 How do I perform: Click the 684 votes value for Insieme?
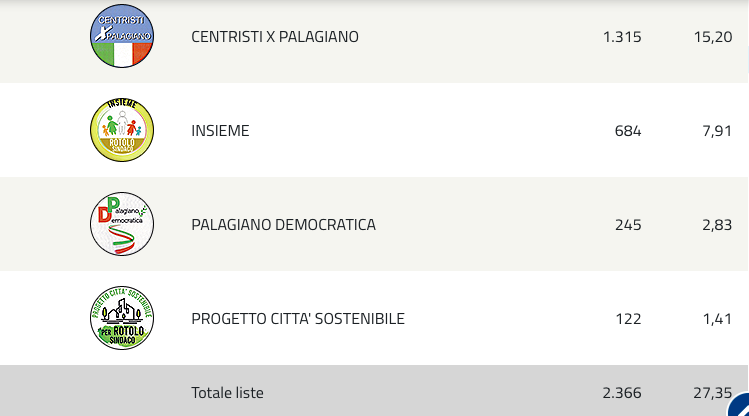(x=628, y=131)
